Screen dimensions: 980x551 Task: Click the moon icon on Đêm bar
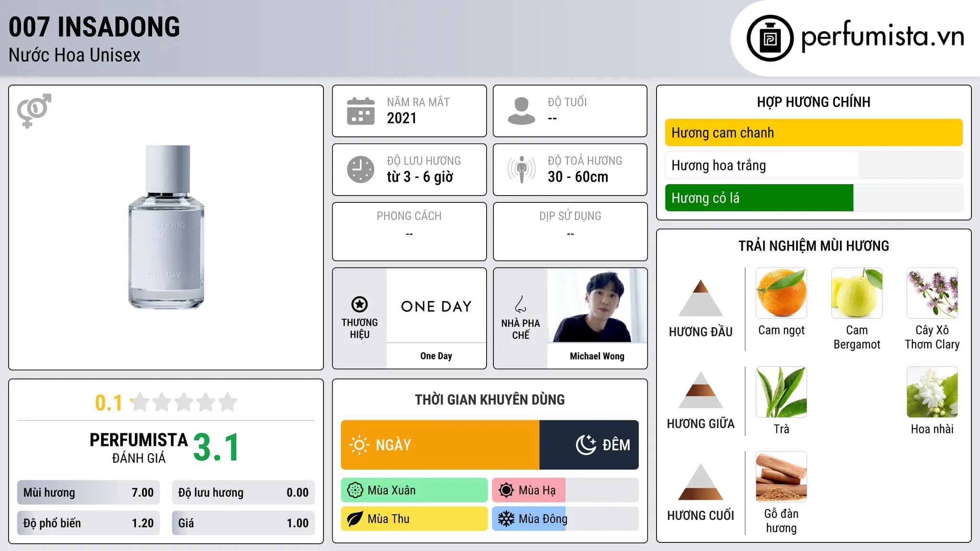point(586,445)
